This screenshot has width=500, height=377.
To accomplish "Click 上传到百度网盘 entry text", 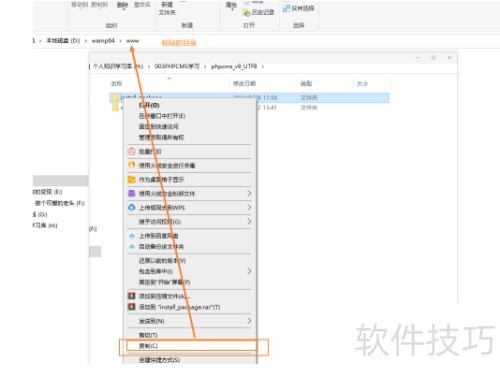I will [158, 236].
